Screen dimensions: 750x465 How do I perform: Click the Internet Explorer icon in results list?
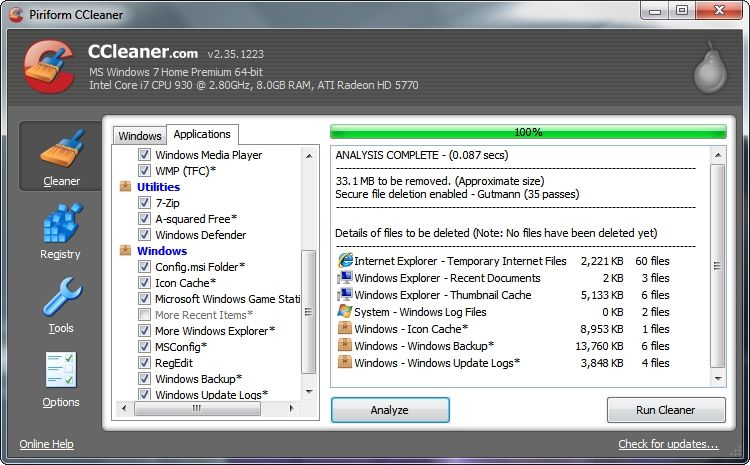pyautogui.click(x=344, y=261)
